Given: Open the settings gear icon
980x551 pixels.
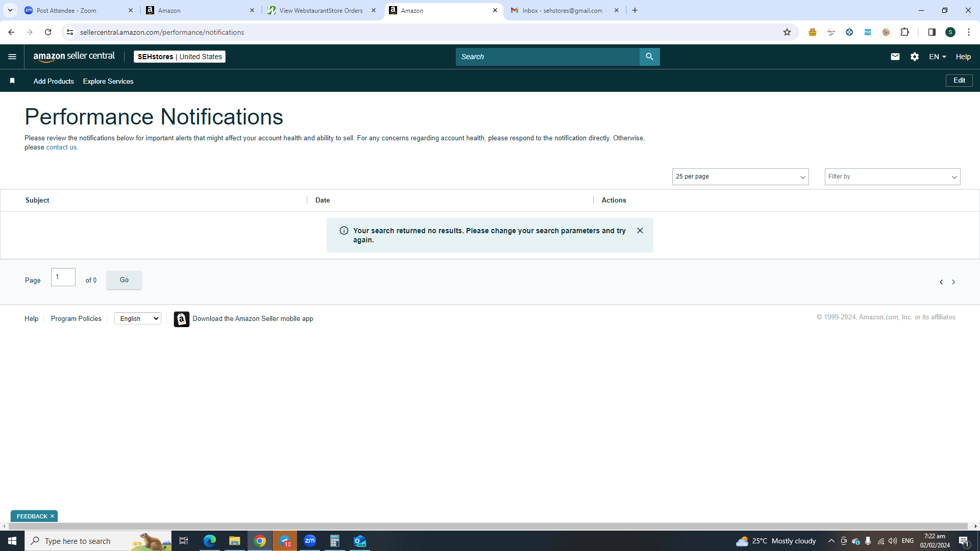Looking at the screenshot, I should click(915, 57).
